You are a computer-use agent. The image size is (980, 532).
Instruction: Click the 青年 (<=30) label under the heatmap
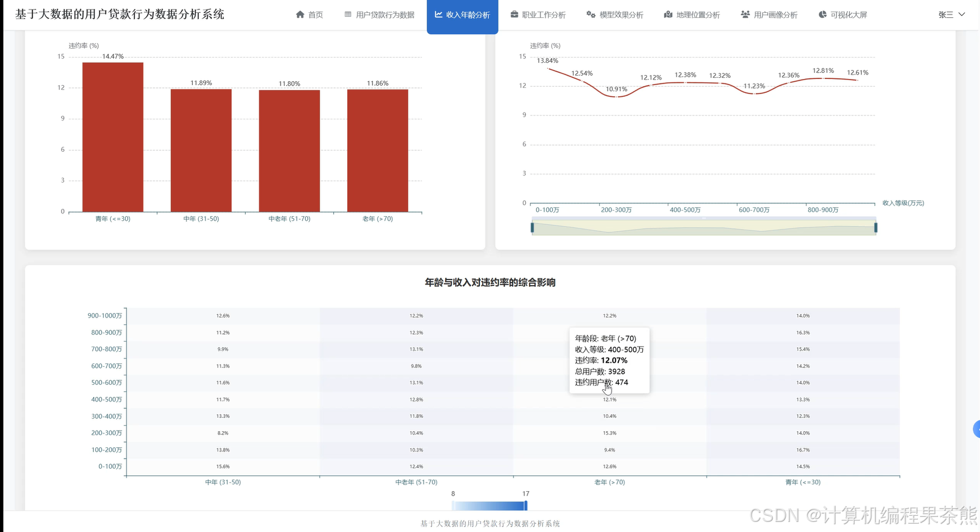click(803, 482)
